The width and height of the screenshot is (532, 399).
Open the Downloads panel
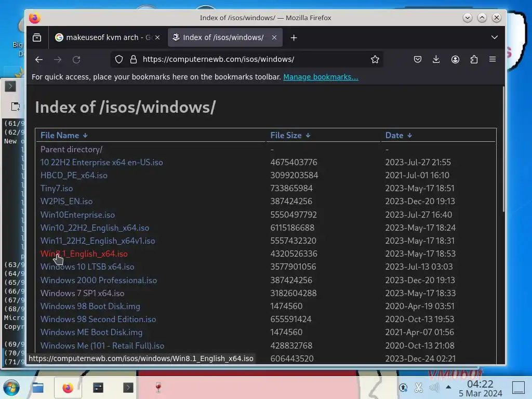click(436, 59)
